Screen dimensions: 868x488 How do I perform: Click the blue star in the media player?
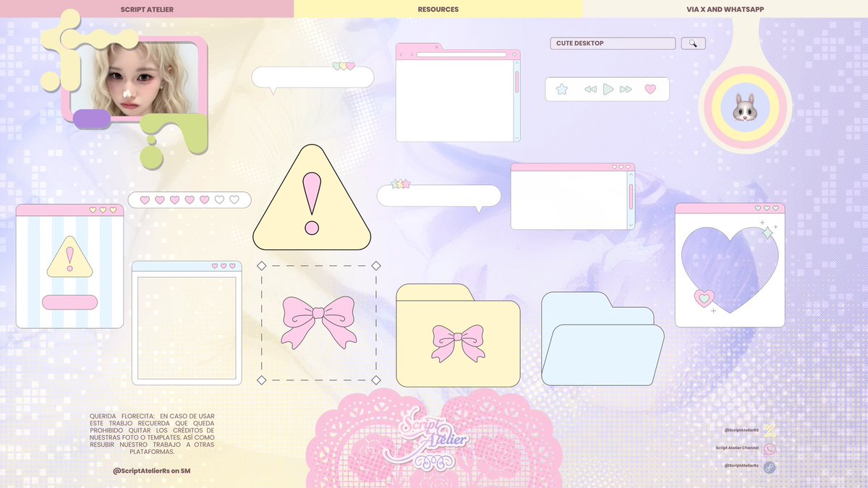click(562, 89)
